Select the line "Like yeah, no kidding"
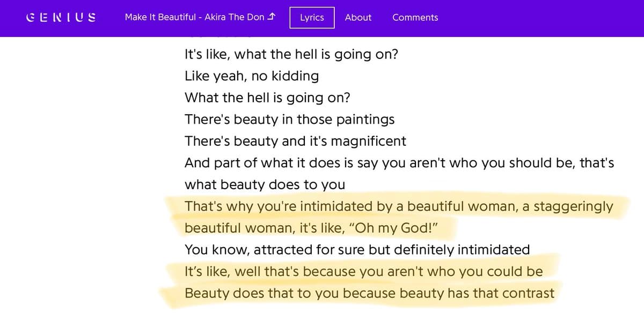Image resolution: width=644 pixels, height=313 pixels. (x=251, y=76)
